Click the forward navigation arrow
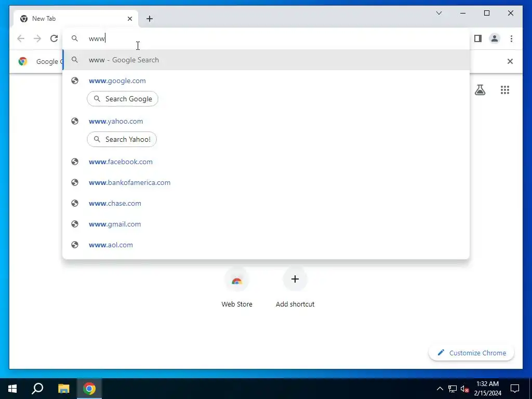Viewport: 532px width, 399px height. tap(37, 38)
